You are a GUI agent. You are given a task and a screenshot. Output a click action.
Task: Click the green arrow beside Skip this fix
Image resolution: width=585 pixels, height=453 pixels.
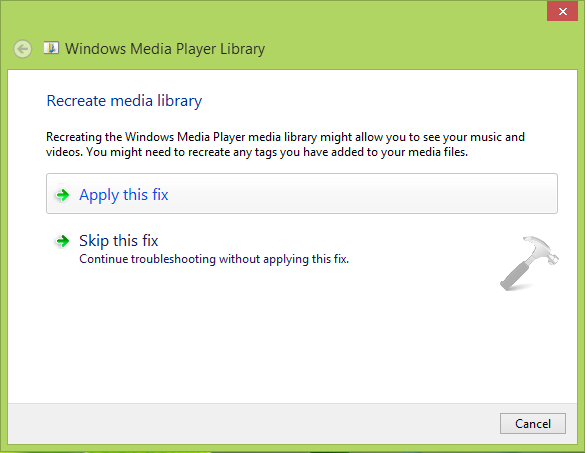point(62,241)
